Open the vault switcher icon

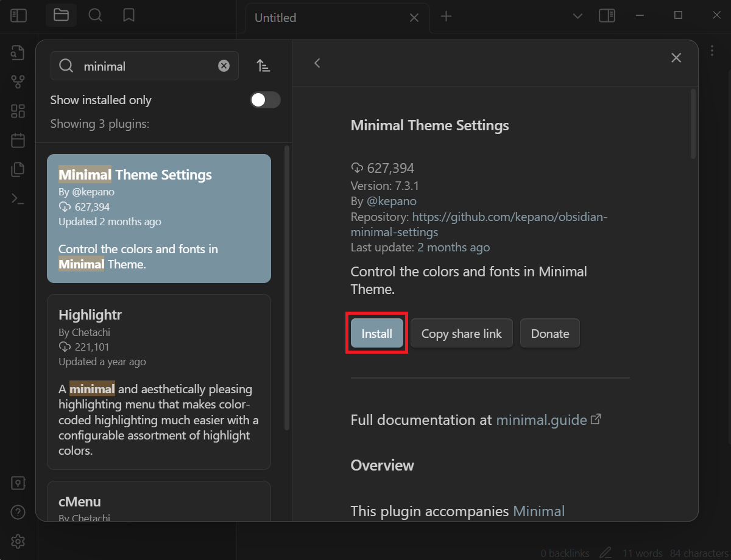pos(18,483)
